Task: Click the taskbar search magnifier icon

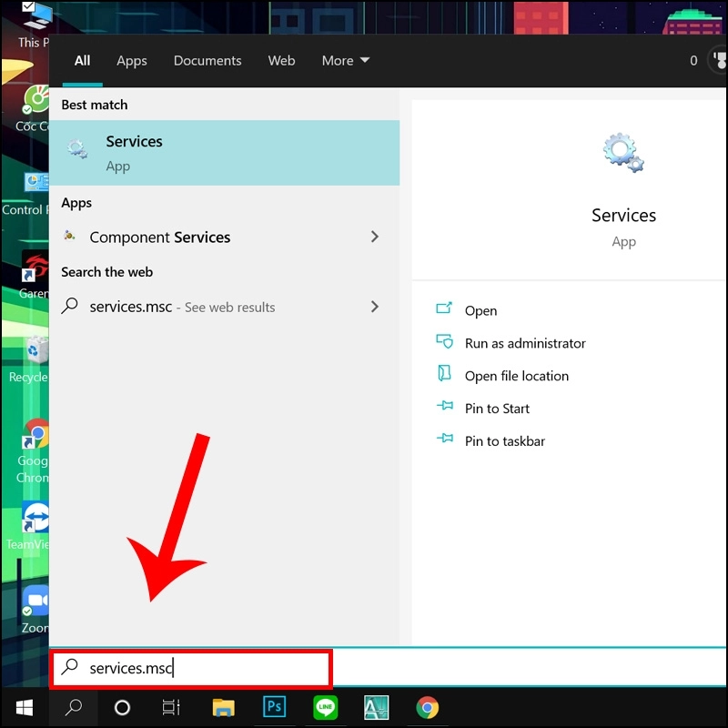Action: 74,707
